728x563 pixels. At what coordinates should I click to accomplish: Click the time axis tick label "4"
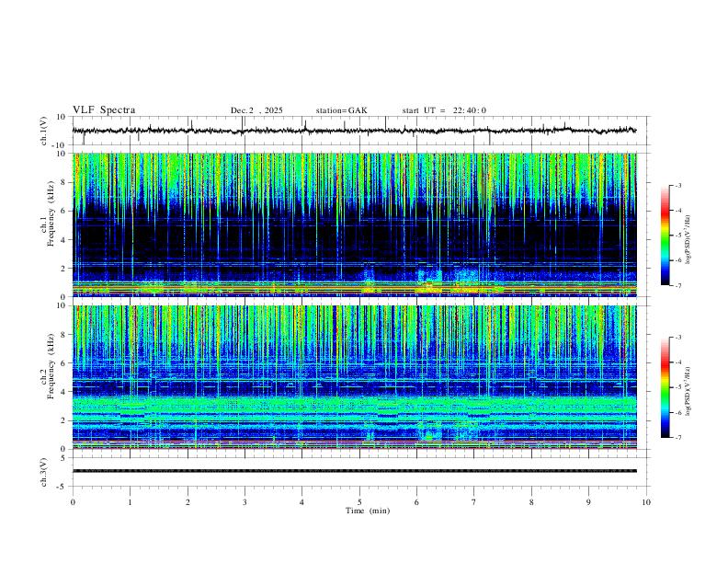click(302, 502)
